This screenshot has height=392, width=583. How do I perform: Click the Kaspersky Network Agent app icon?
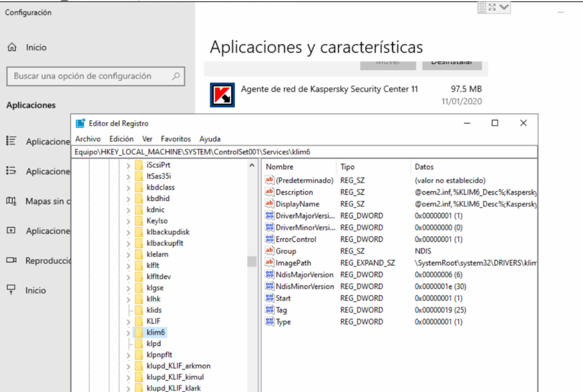pyautogui.click(x=222, y=95)
